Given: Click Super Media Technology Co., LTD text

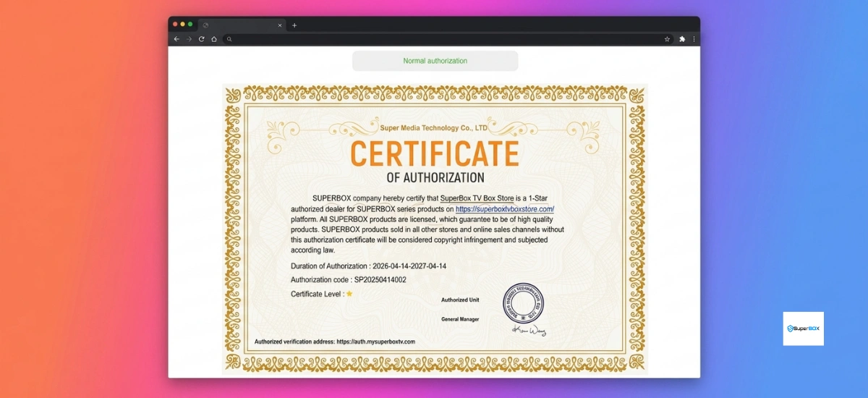Looking at the screenshot, I should (434, 128).
